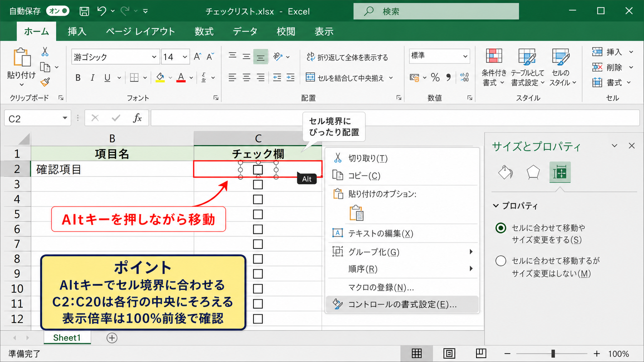Open the number format dropdown (標準)

pyautogui.click(x=465, y=56)
